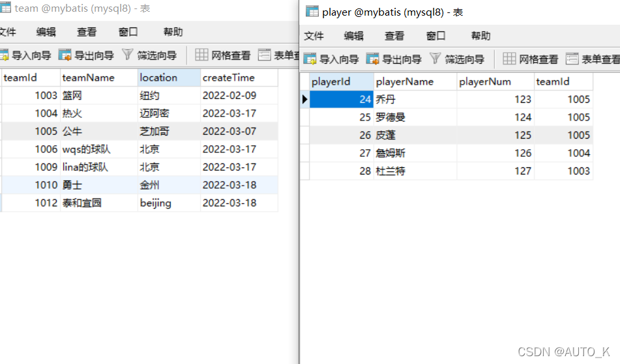This screenshot has height=364, width=620.
Task: Open 帮助 menu in team window
Action: (x=173, y=32)
